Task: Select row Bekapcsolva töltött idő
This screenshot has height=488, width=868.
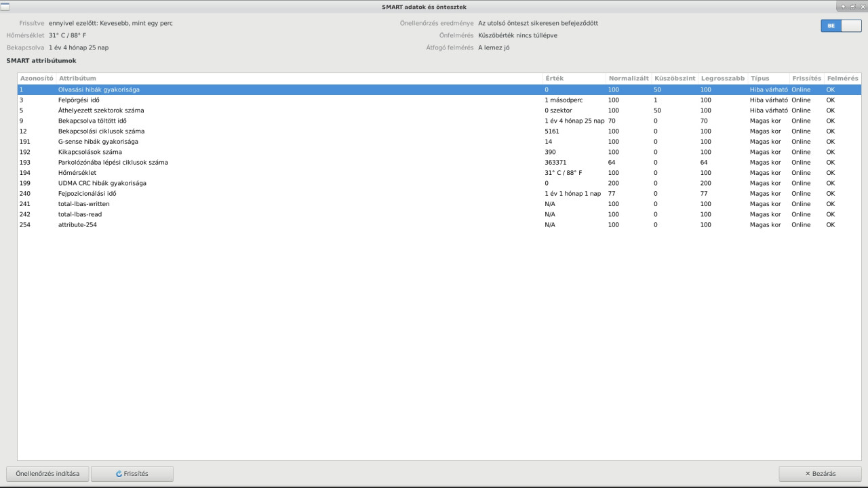Action: (439, 121)
